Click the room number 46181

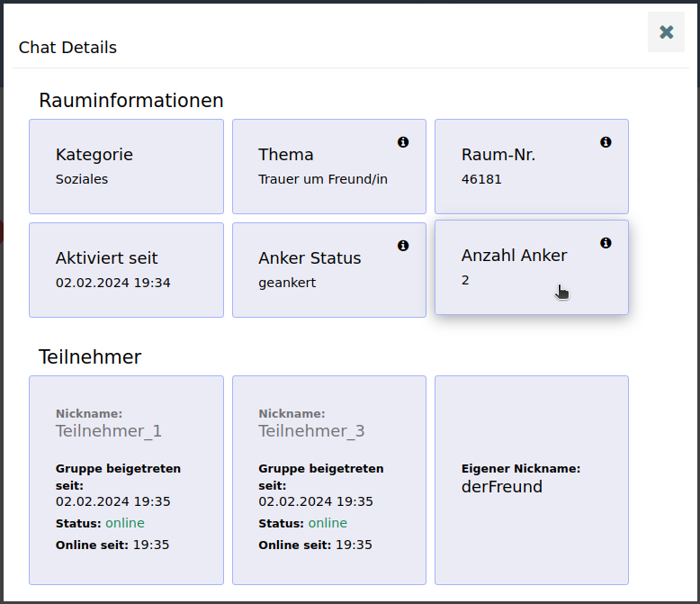[481, 179]
